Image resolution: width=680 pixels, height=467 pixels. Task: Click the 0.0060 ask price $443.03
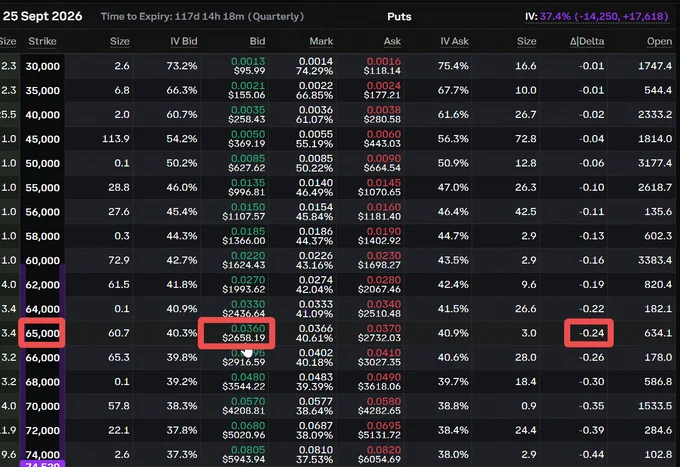382,139
